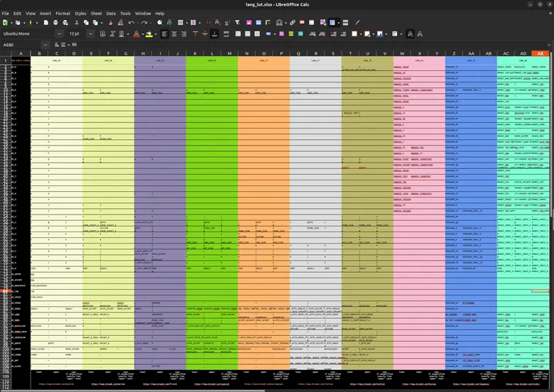Toggle Align Bottom vertical alignment
The width and height of the screenshot is (554, 392).
[214, 34]
